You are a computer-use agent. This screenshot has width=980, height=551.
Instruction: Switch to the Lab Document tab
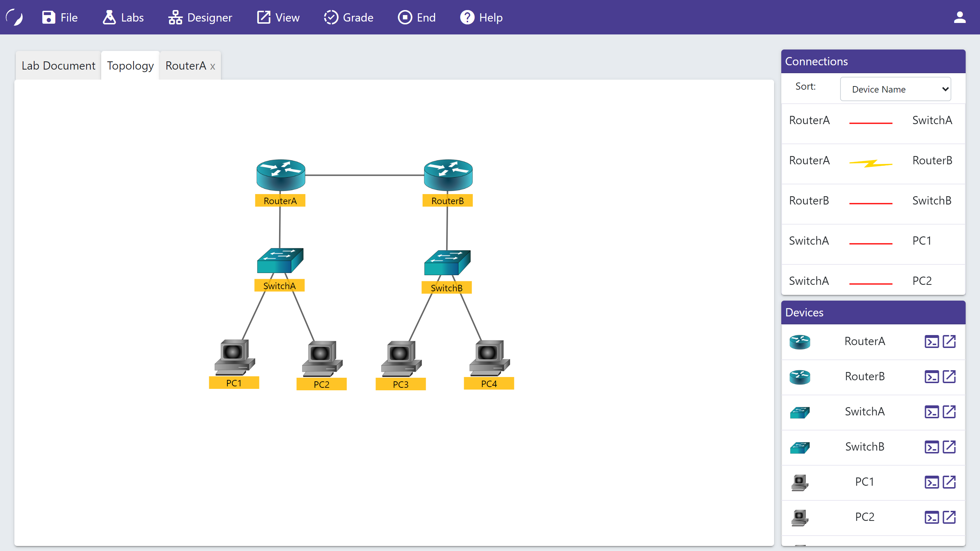click(x=58, y=65)
